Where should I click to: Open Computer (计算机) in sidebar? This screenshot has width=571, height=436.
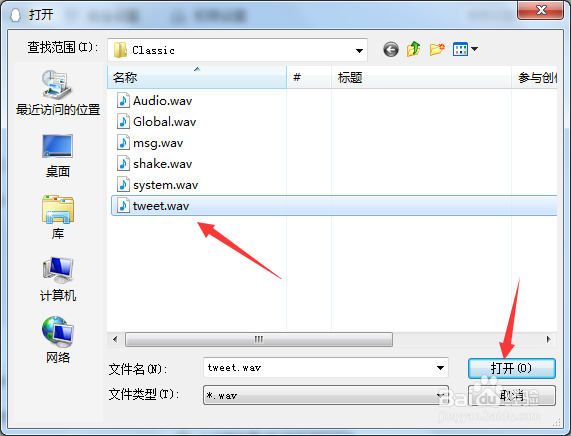[x=58, y=279]
